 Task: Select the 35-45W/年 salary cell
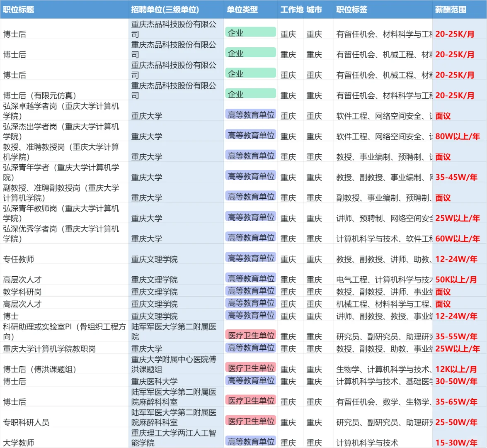[x=459, y=172]
